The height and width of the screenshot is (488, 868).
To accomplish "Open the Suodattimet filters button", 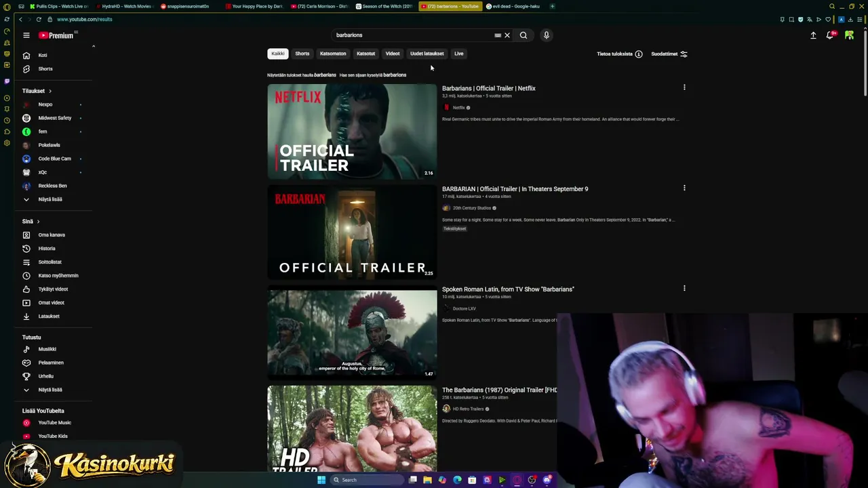I will tap(669, 54).
